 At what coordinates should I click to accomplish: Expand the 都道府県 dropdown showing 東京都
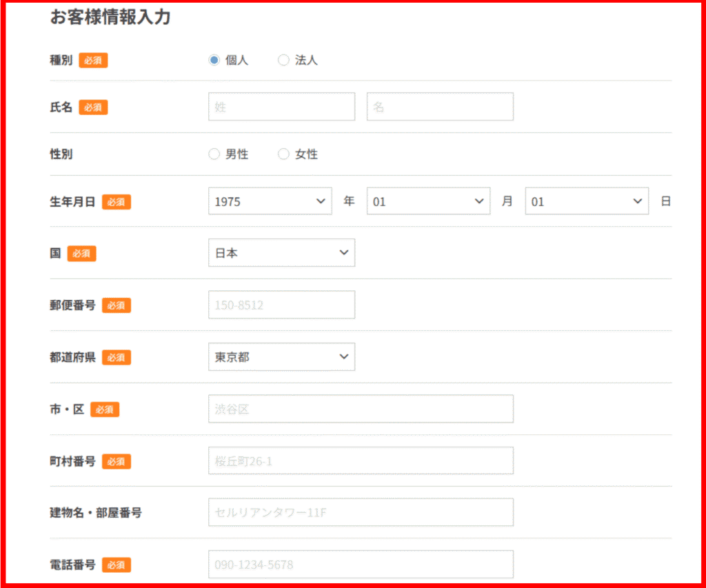pos(281,357)
